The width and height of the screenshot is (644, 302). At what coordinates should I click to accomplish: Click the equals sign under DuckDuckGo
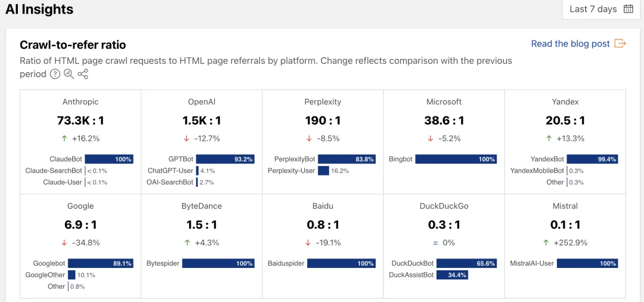(x=436, y=243)
